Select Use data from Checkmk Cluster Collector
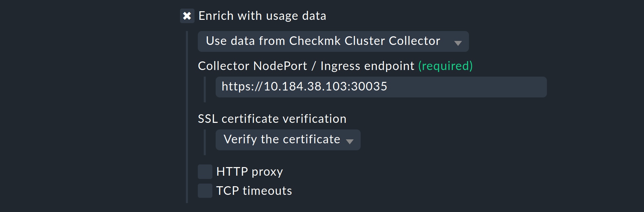644x212 pixels. pyautogui.click(x=323, y=41)
